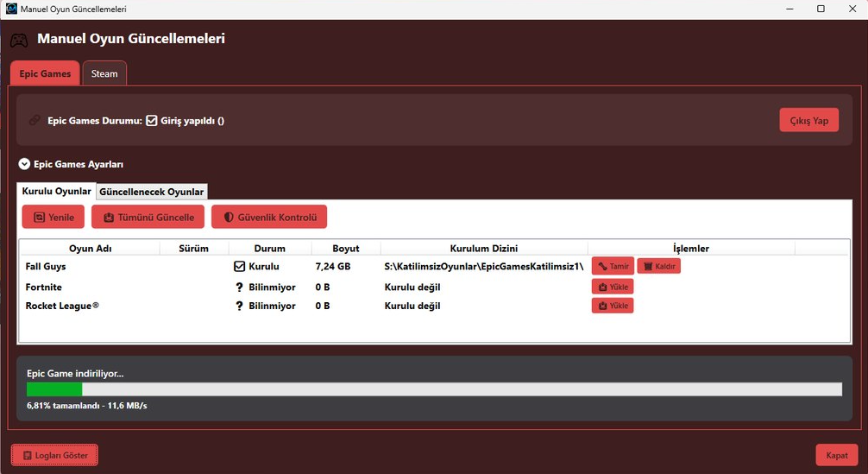Open logs with Logları Göster button
Viewport: 868px width, 474px height.
54,455
